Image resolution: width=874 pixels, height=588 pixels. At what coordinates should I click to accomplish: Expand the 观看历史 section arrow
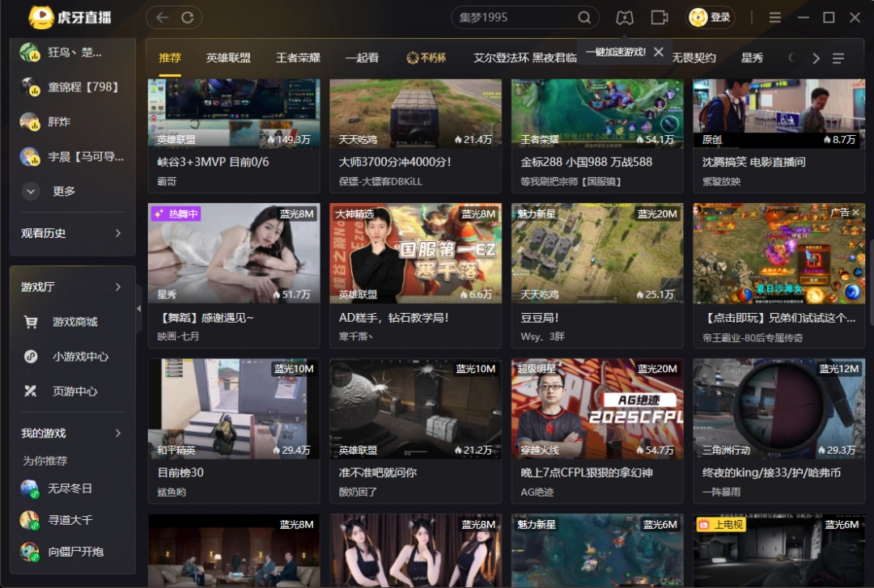pyautogui.click(x=118, y=233)
